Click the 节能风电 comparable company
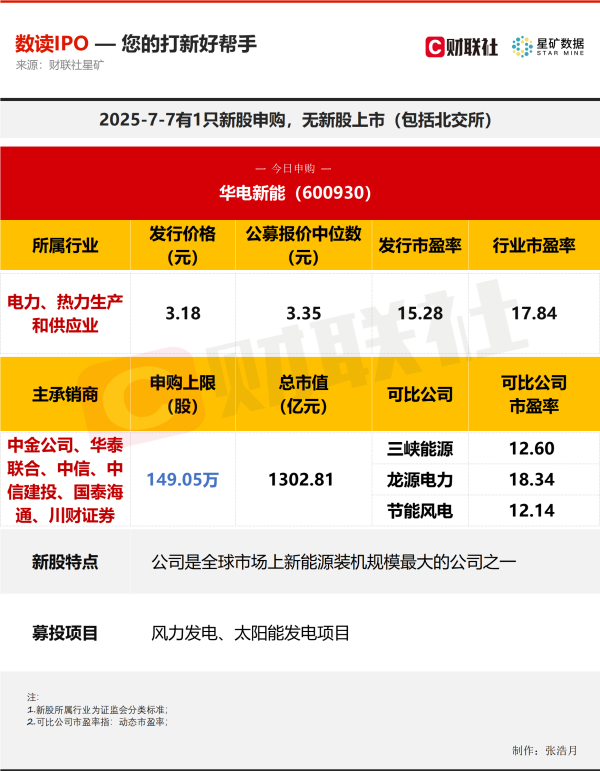Screen dimensions: 600x771 coord(420,511)
